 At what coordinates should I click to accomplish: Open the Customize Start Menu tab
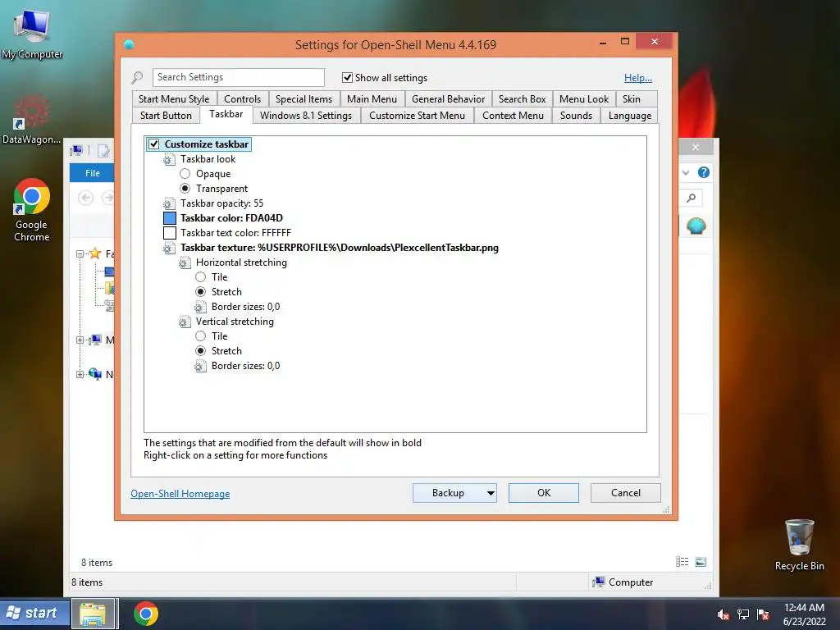click(x=418, y=116)
